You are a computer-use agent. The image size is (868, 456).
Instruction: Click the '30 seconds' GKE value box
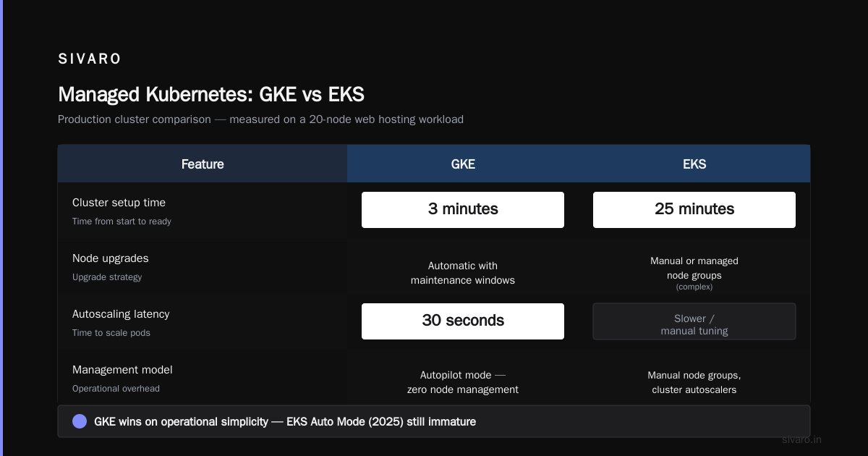click(x=463, y=321)
